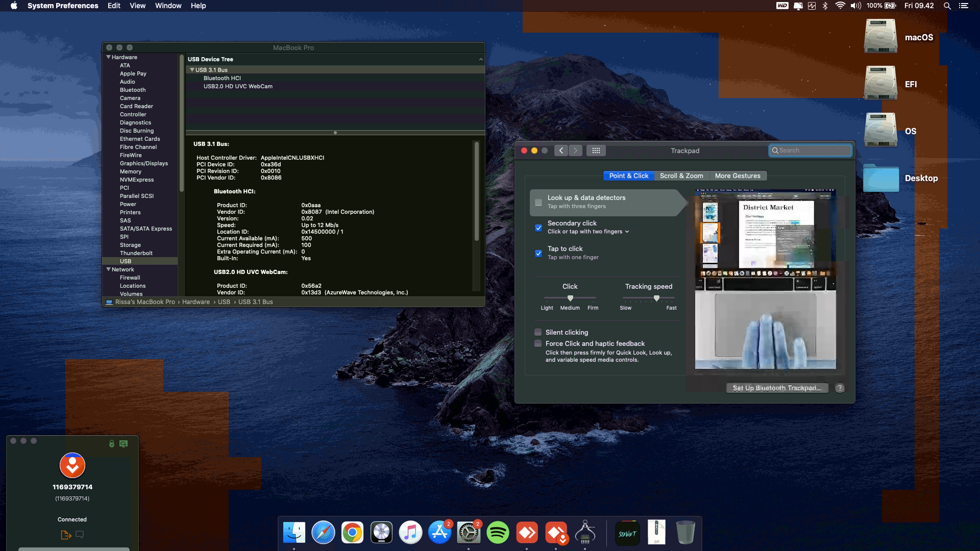Viewport: 980px width, 551px height.
Task: Open the Trash in the Dock
Action: (x=685, y=533)
